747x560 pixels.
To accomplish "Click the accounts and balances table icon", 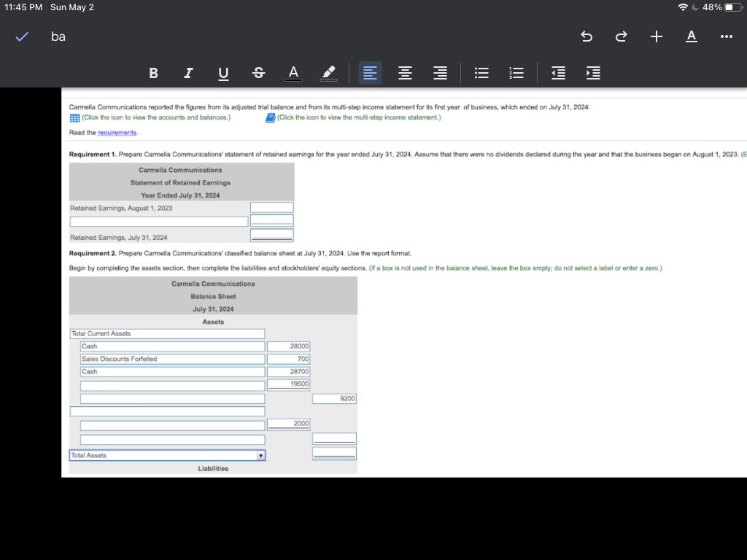I will coord(75,117).
